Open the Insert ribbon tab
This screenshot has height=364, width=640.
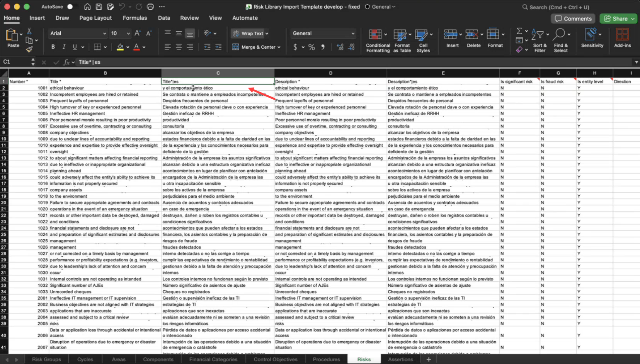tap(37, 18)
